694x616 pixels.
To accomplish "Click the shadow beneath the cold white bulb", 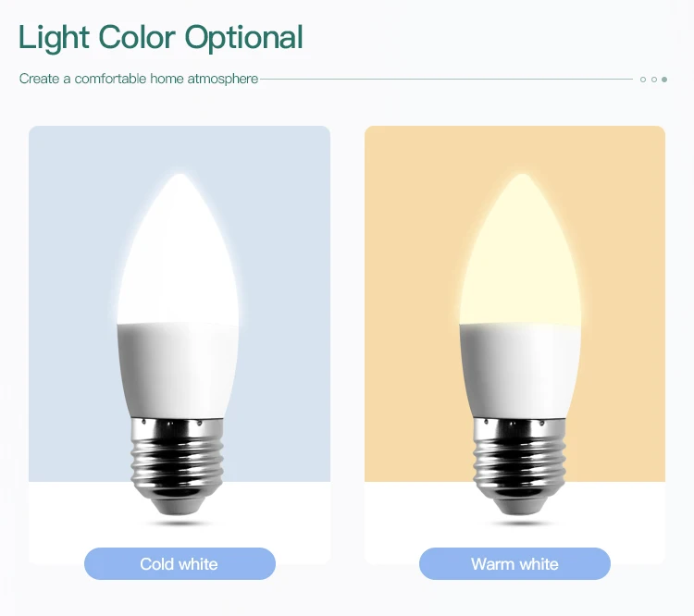I will tap(179, 523).
